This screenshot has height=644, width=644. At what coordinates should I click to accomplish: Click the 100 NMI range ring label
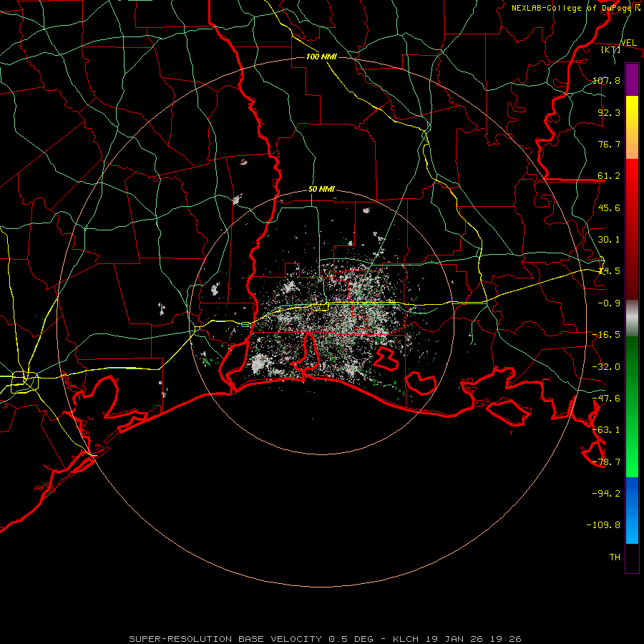click(x=321, y=57)
